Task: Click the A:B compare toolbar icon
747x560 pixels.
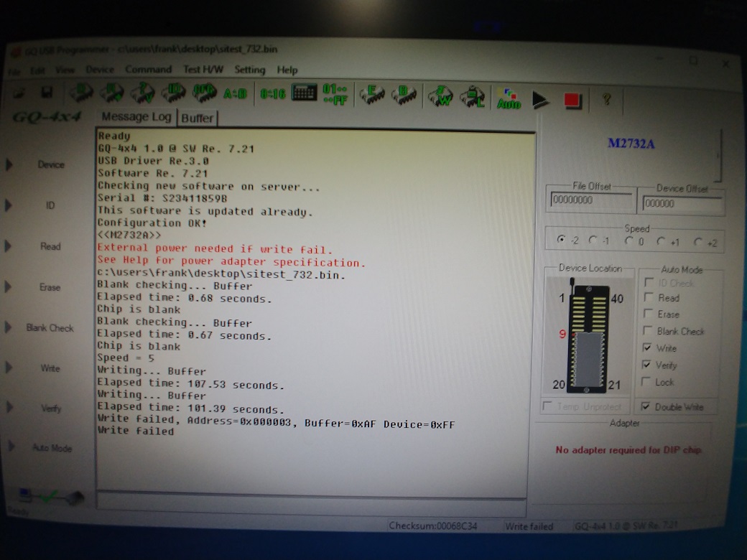Action: pos(235,94)
